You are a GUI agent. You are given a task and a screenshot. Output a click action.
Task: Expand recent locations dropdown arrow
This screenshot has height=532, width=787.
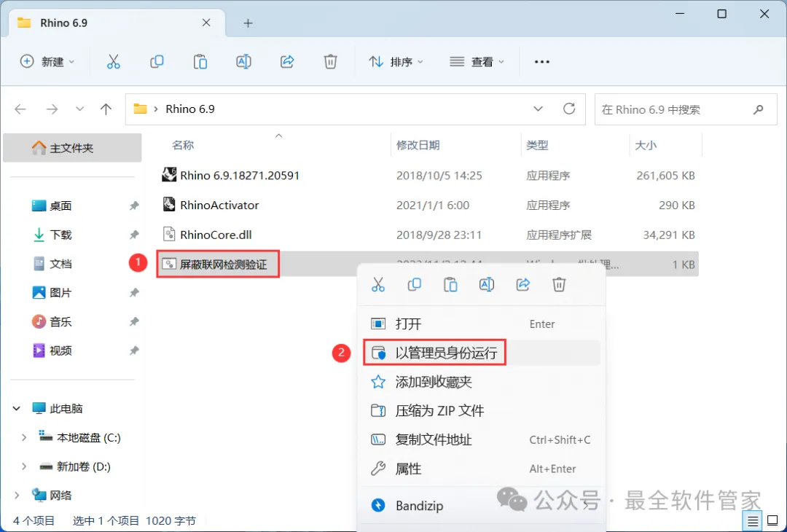[x=79, y=109]
